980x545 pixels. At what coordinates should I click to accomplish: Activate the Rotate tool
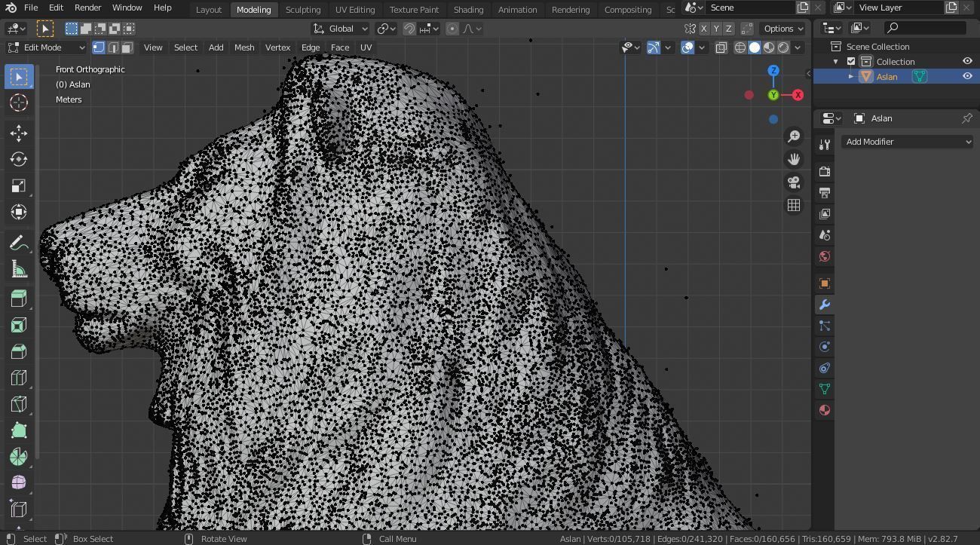(x=19, y=159)
